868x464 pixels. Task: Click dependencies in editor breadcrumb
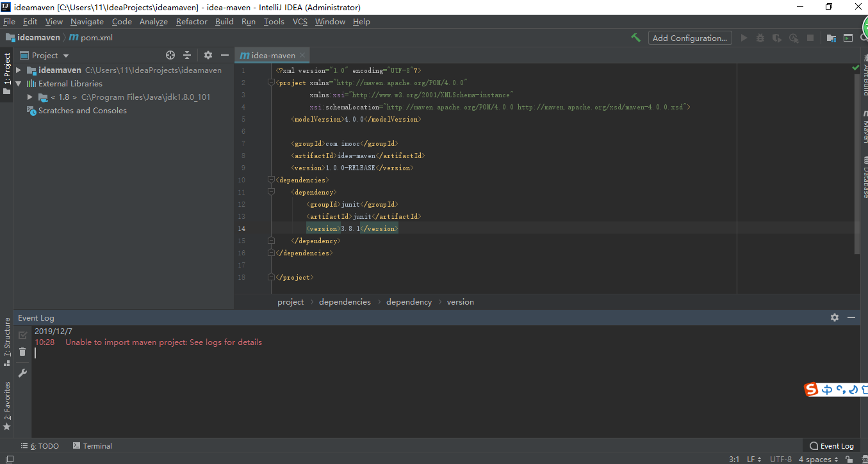345,302
